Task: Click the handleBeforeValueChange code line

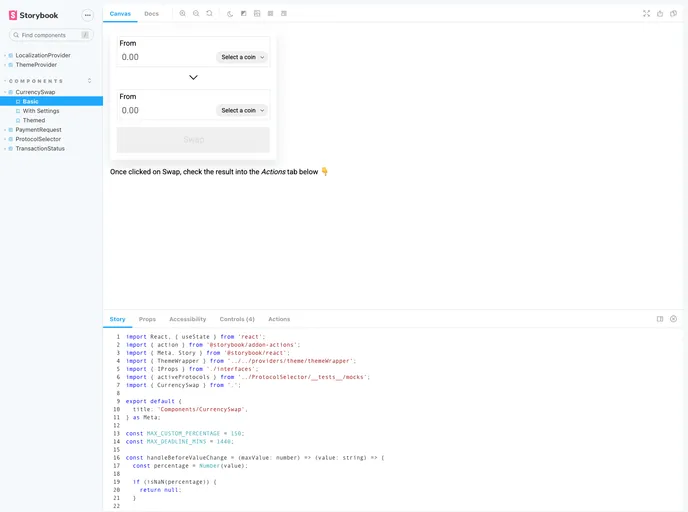Action: pos(255,458)
